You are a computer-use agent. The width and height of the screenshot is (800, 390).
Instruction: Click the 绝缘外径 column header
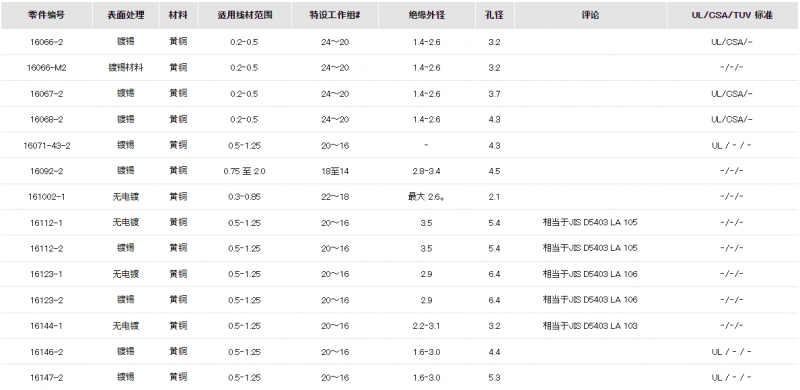click(x=427, y=15)
